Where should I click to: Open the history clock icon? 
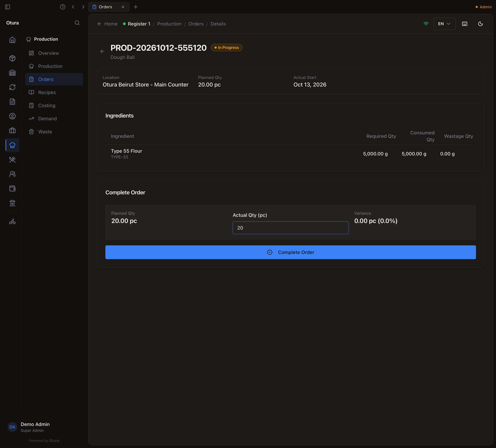(63, 7)
